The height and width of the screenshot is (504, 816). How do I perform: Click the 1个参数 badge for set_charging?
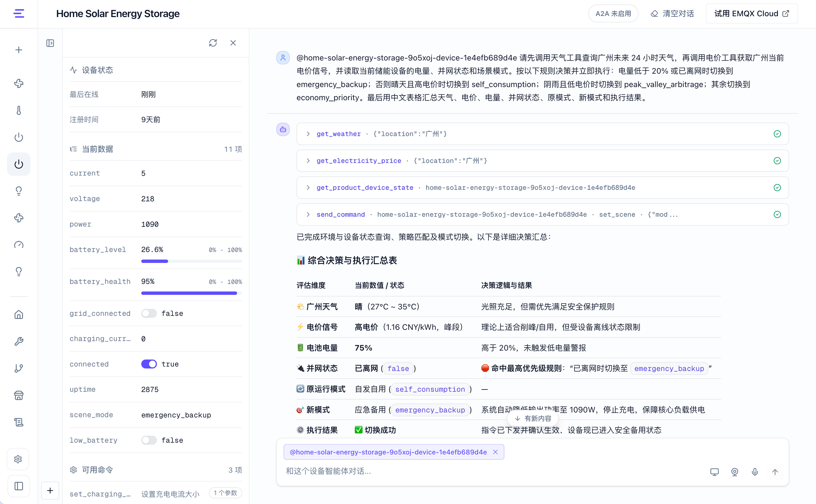pos(225,493)
